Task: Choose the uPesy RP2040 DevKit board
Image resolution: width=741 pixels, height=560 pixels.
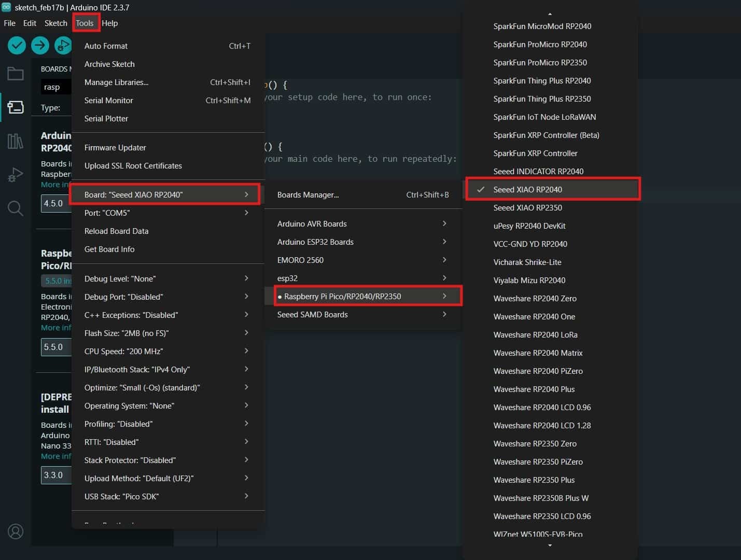Action: coord(550,226)
